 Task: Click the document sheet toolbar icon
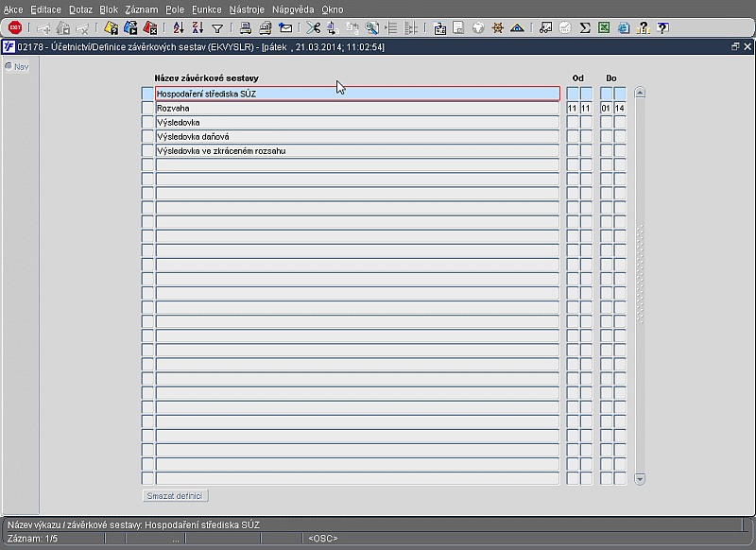(x=458, y=27)
